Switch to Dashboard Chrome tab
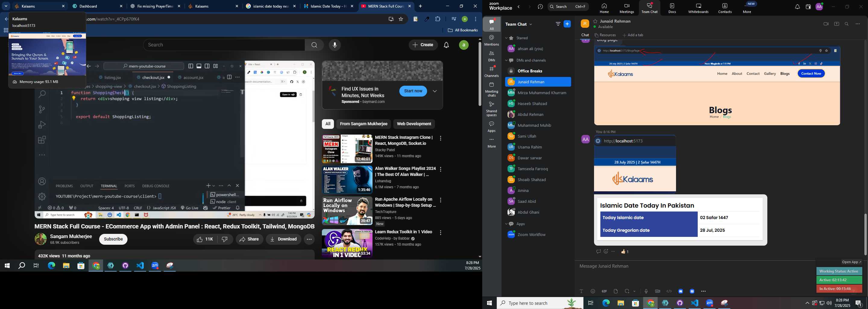The height and width of the screenshot is (309, 868). tap(97, 6)
